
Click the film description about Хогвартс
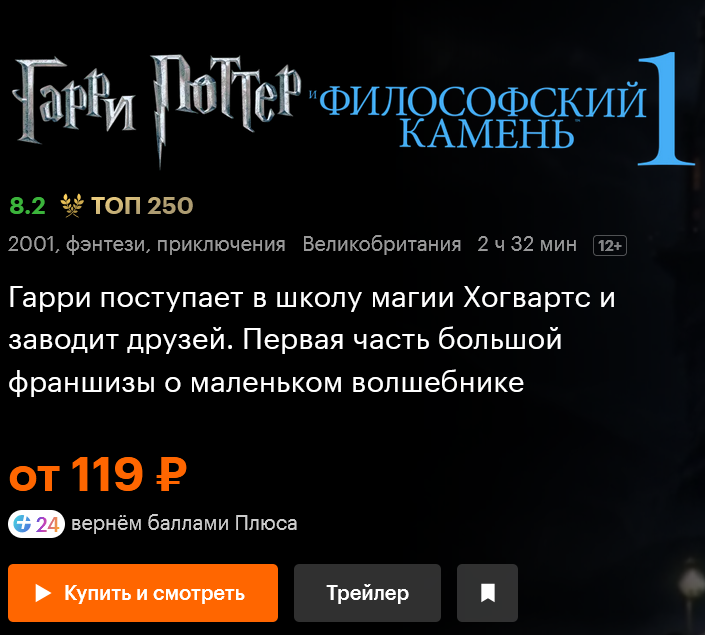pos(312,340)
